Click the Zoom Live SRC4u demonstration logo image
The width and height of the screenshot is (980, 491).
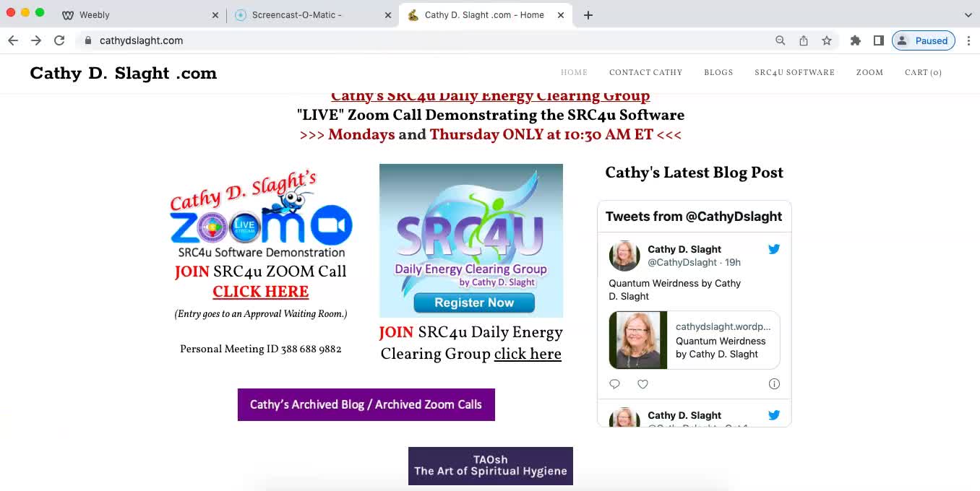[x=261, y=214]
